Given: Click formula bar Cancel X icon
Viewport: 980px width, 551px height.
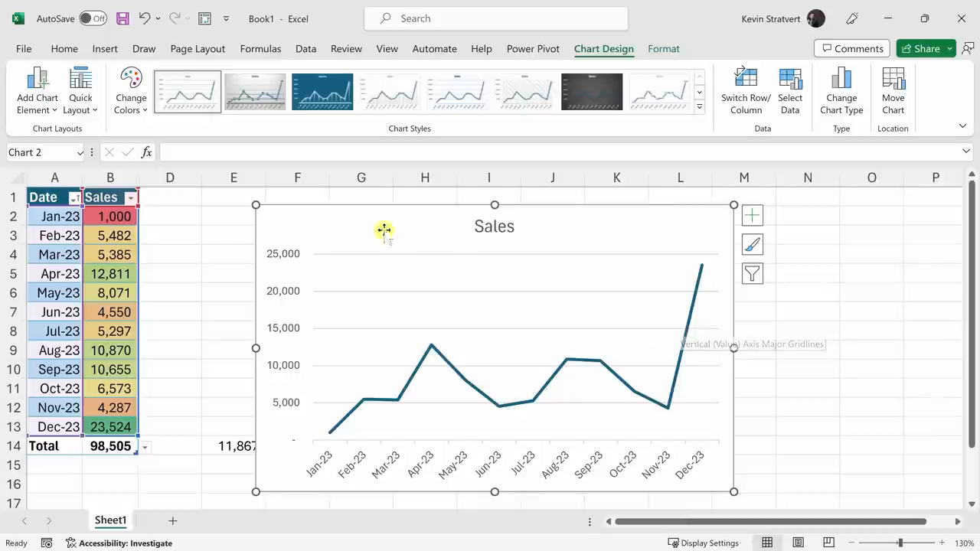Looking at the screenshot, I should coord(109,152).
